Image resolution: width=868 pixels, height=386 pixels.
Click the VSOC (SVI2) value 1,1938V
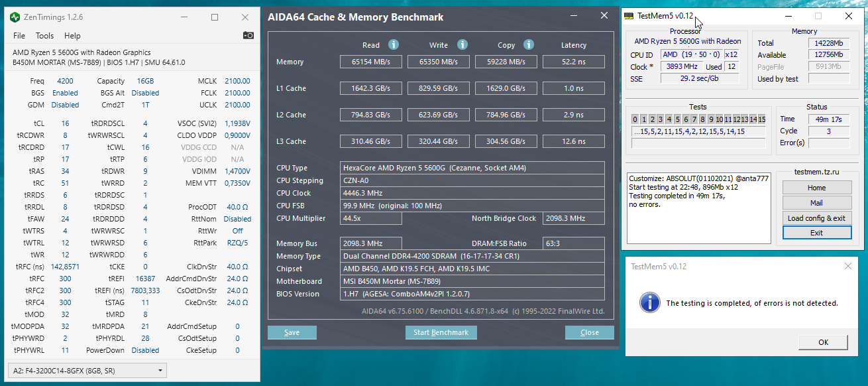pos(237,123)
